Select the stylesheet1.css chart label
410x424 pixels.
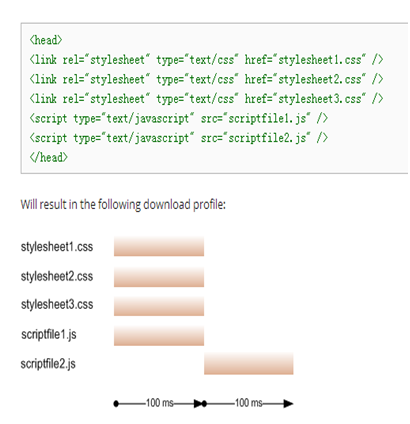(57, 247)
